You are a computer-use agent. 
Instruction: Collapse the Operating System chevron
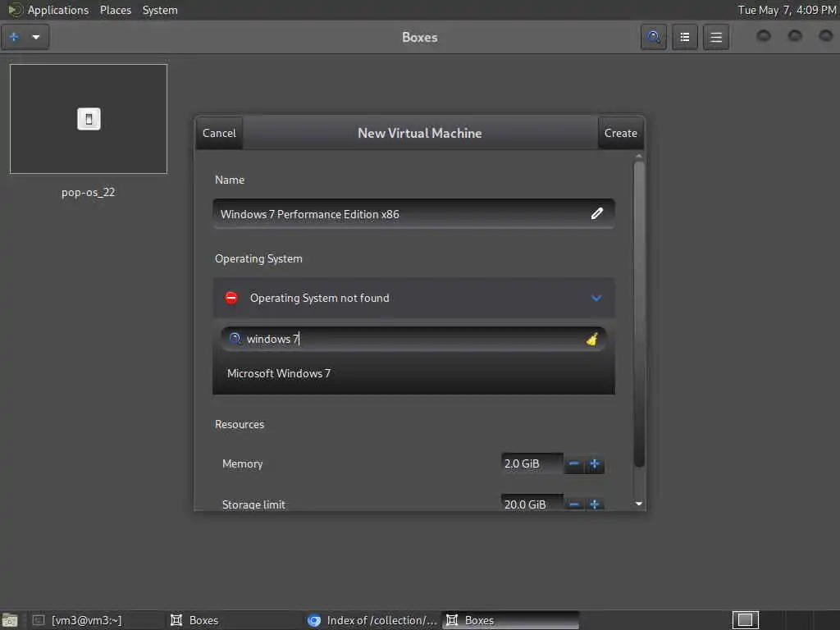point(596,298)
